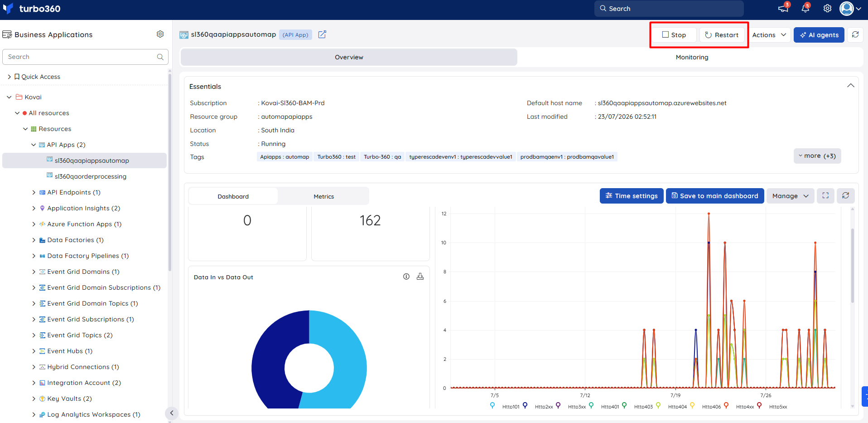Viewport: 868px width, 423px height.
Task: Click the Quick Access bookmark icon
Action: click(x=17, y=77)
